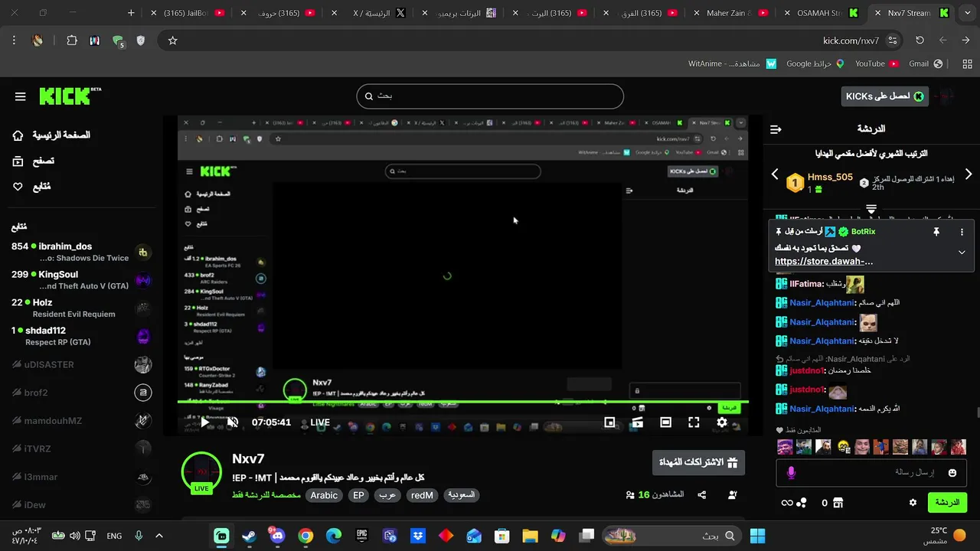Share the stream
Screen dimensions: 980x551
[x=702, y=495]
